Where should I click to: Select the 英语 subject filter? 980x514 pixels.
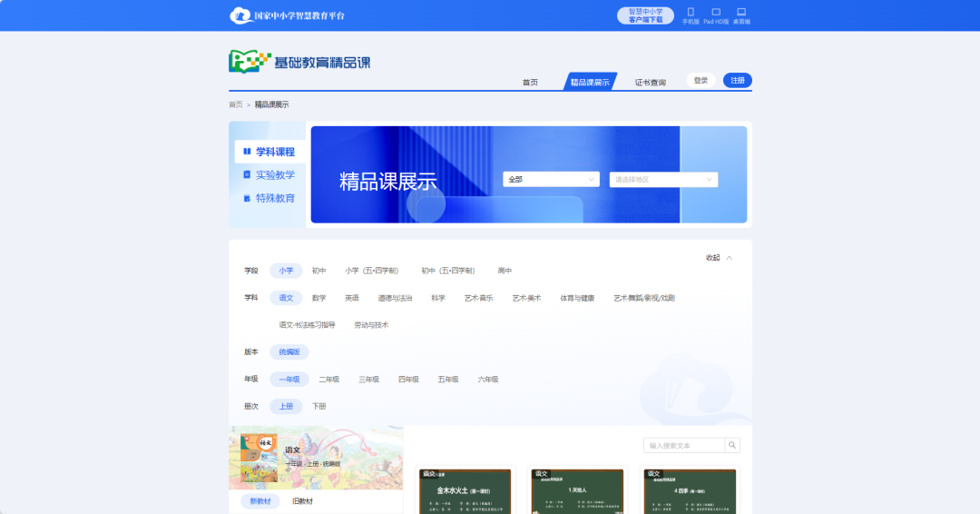coord(352,298)
